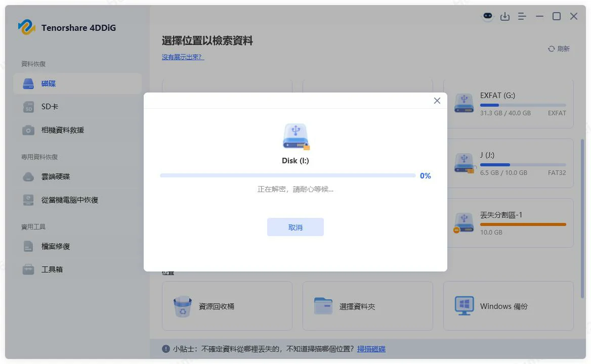The height and width of the screenshot is (364, 591).
Task: Click the decryption progress bar
Action: pos(287,175)
